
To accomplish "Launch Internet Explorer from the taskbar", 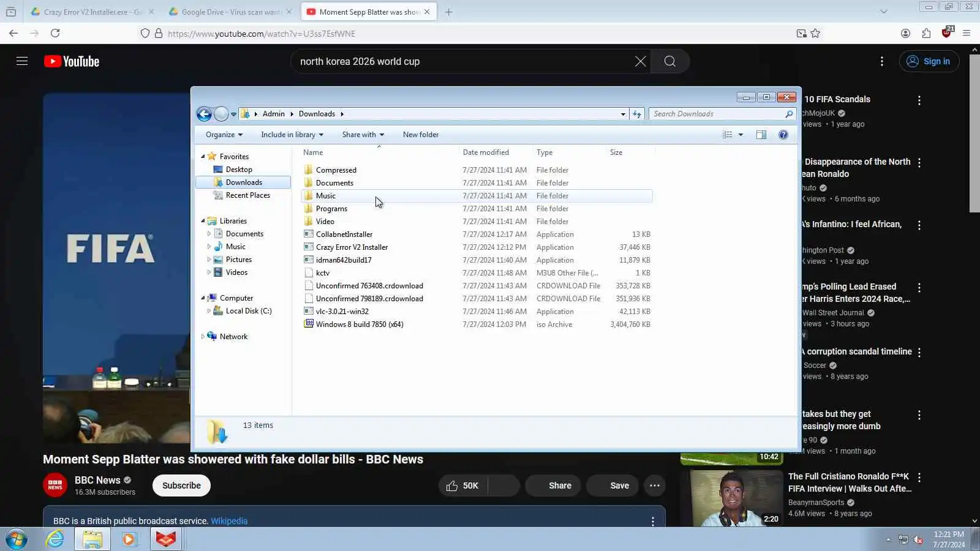I will (x=55, y=539).
